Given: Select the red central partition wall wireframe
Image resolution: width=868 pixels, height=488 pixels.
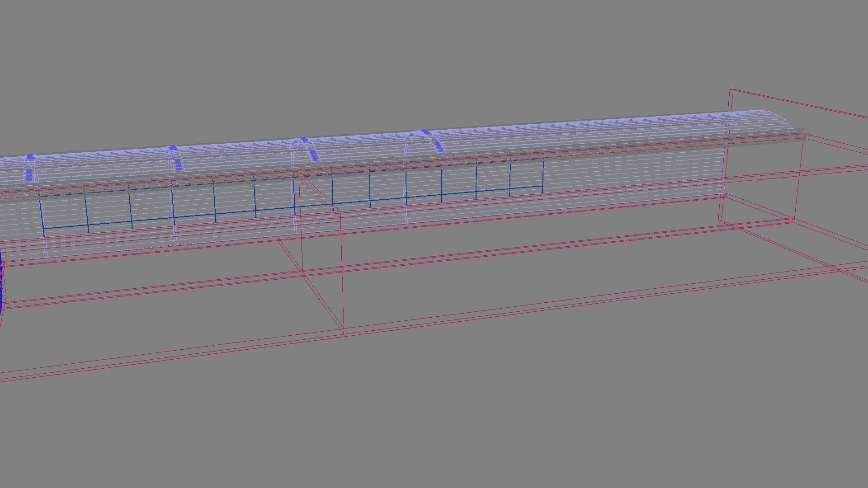Looking at the screenshot, I should [310, 253].
